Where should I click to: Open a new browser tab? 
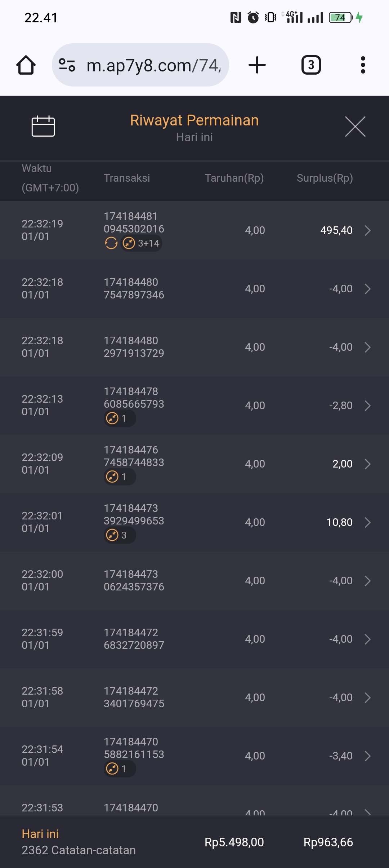pyautogui.click(x=257, y=65)
